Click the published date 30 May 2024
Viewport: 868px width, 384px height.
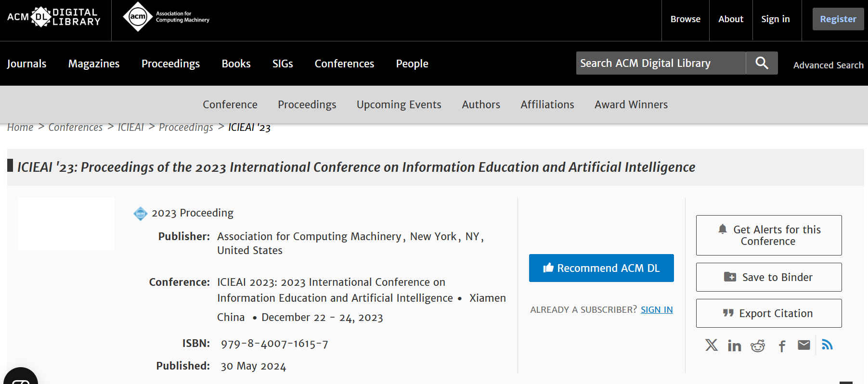[x=253, y=366]
